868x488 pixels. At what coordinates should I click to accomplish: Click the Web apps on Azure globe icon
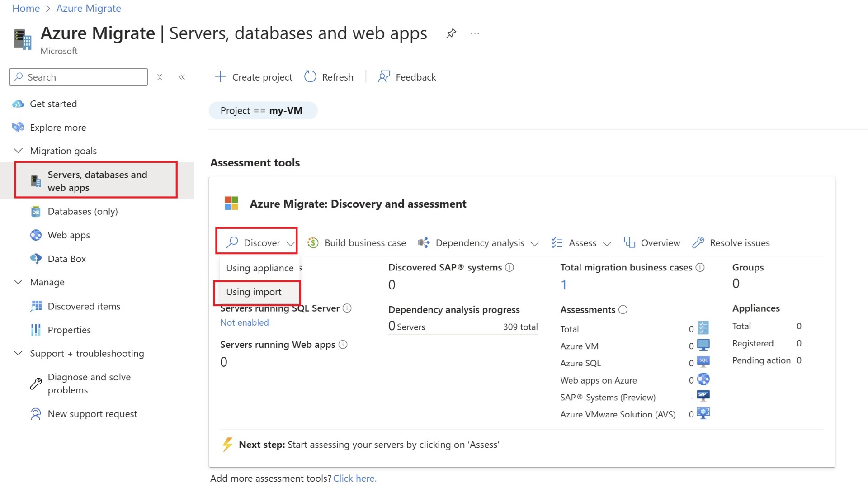(703, 379)
